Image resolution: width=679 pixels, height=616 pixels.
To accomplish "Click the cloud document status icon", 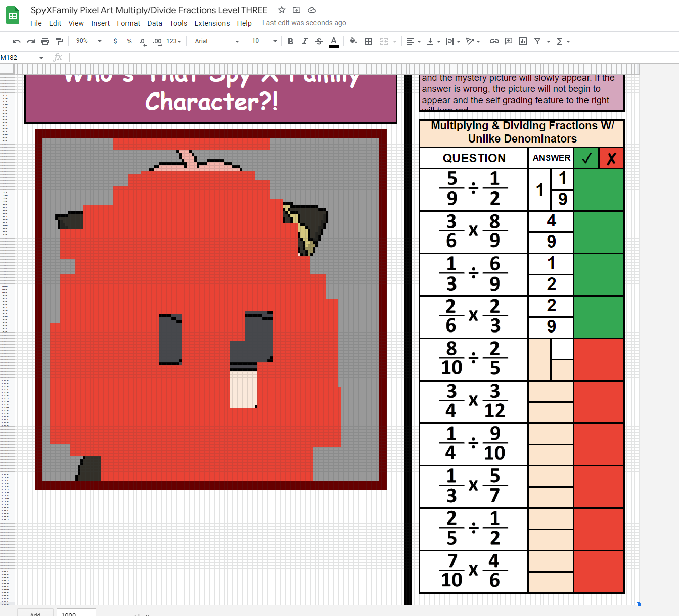I will 312,10.
